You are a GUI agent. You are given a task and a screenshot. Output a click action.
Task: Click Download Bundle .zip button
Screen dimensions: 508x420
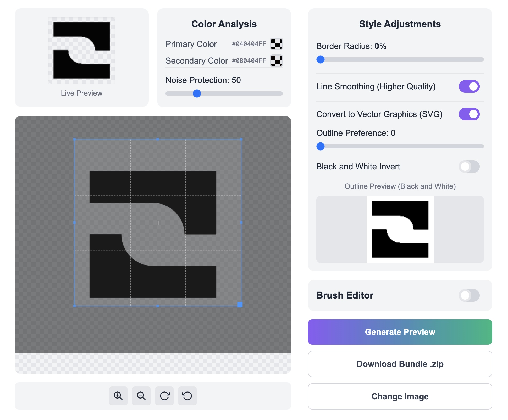(400, 364)
